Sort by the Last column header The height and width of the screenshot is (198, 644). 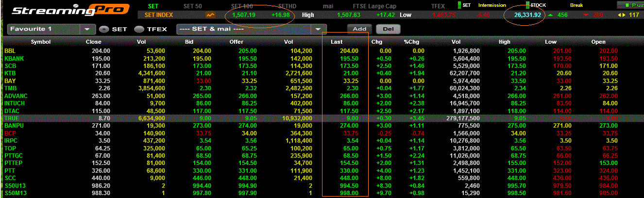coord(337,42)
